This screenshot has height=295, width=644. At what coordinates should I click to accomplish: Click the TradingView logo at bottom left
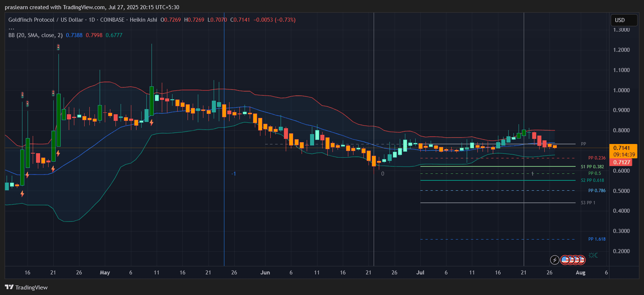point(9,287)
